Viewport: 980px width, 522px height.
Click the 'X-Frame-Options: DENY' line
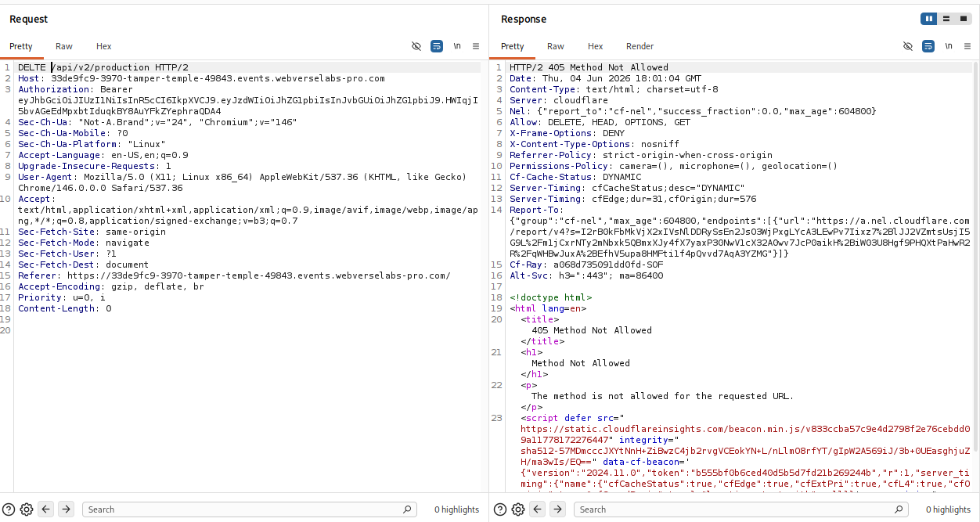pos(567,133)
